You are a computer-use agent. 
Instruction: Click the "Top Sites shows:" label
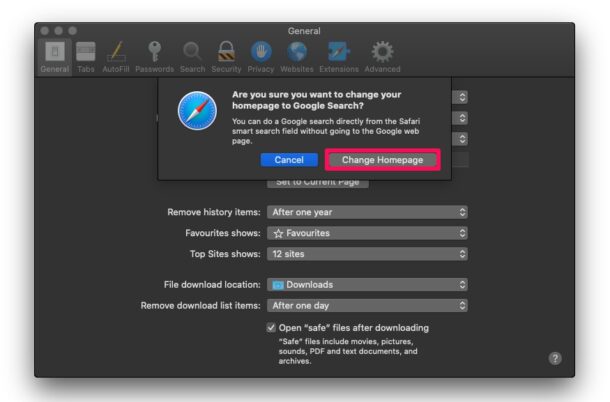coord(225,254)
